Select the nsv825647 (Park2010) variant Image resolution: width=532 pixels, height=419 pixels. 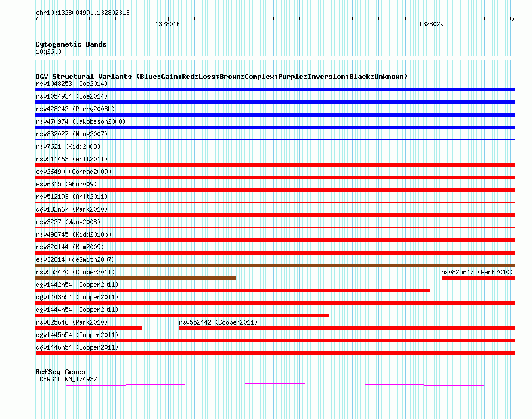coord(478,278)
